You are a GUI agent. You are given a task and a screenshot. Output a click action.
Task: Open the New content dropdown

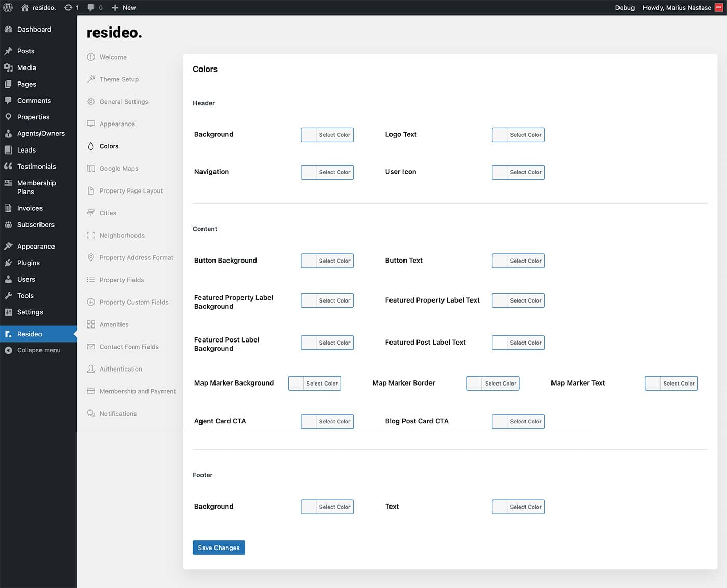(x=124, y=8)
